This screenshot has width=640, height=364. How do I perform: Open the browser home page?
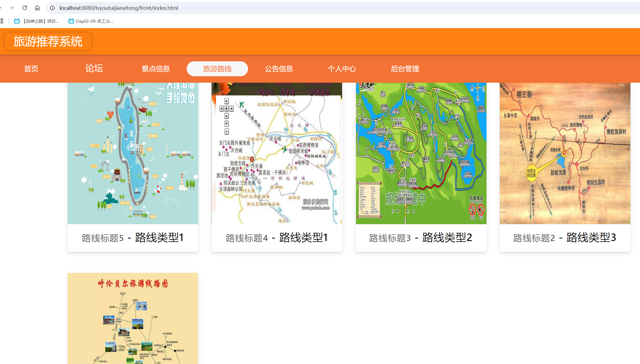37,8
